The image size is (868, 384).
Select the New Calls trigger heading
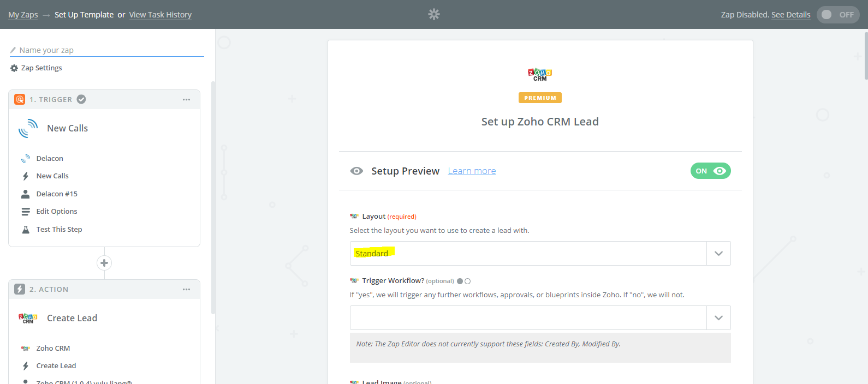point(68,128)
